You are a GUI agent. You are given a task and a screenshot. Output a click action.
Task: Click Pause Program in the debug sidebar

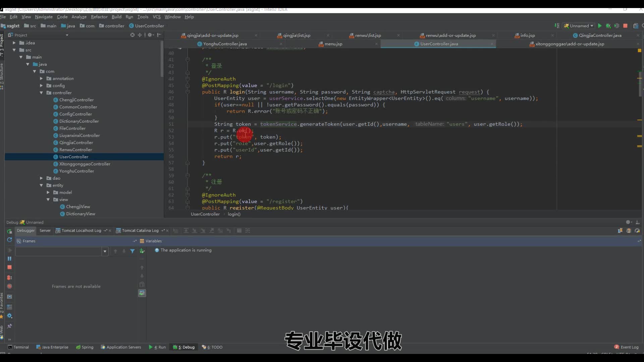coord(9,258)
